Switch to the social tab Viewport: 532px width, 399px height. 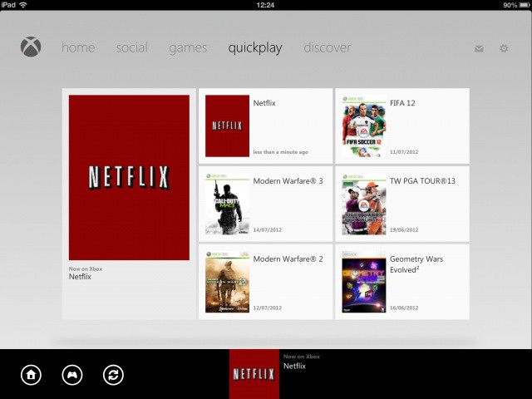click(131, 48)
